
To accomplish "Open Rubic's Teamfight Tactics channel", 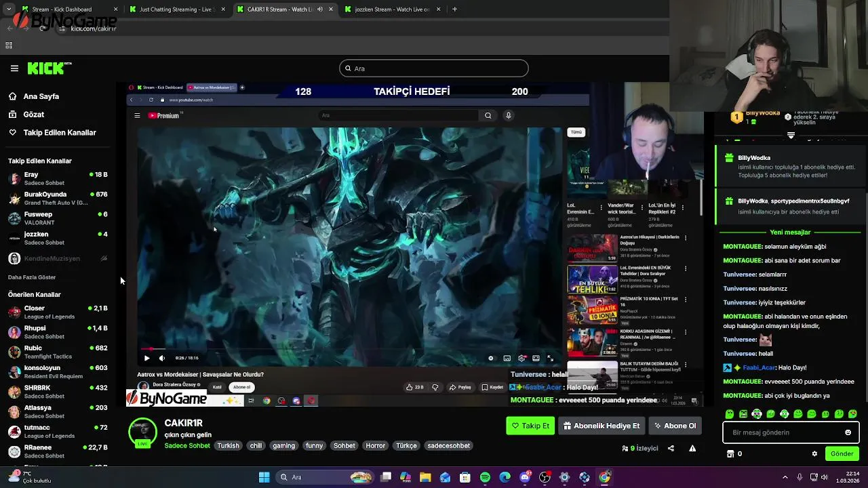I will point(58,352).
